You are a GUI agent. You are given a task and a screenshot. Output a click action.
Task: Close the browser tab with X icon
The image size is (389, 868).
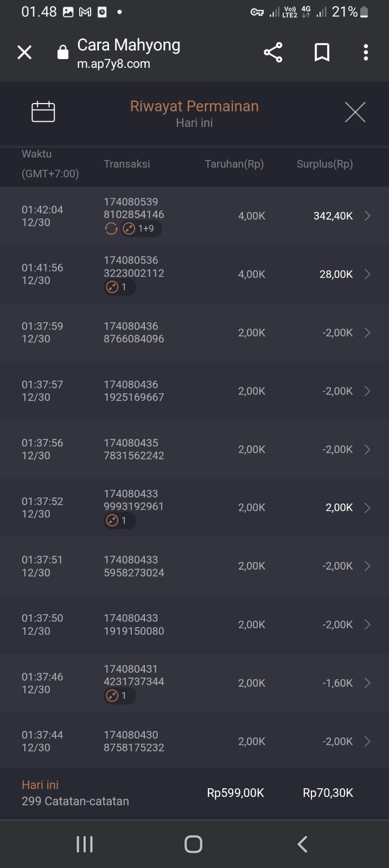24,53
